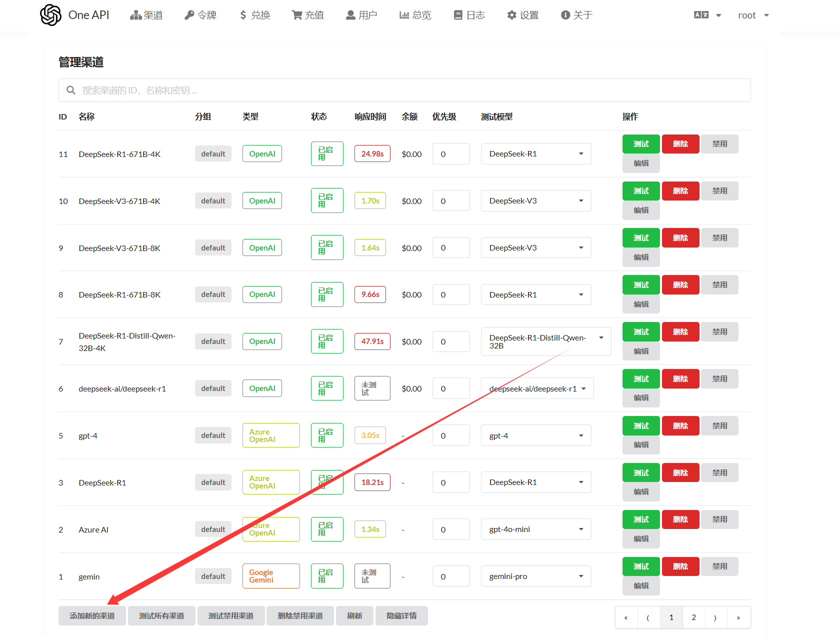Click the language switcher icon
The width and height of the screenshot is (840, 636).
pos(701,15)
